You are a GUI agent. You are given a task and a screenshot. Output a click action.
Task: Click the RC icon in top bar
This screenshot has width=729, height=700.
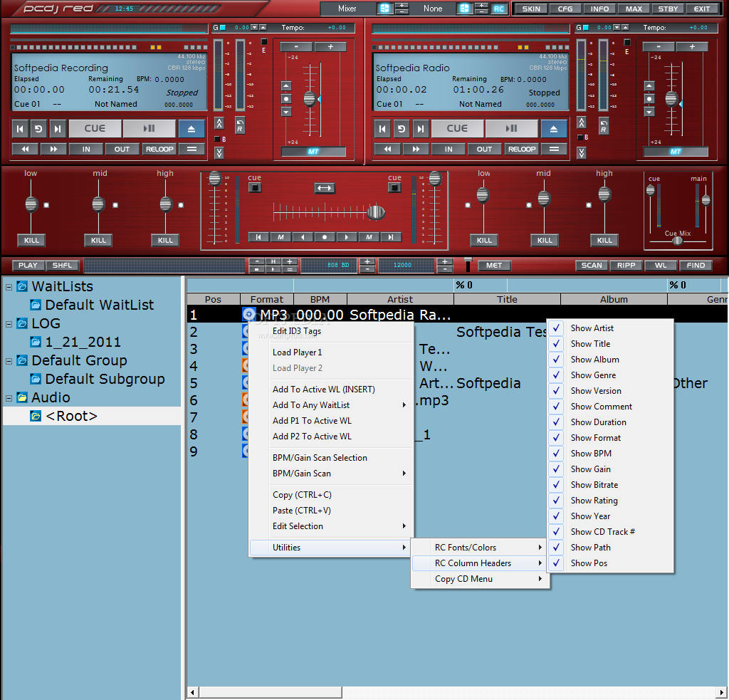[499, 9]
